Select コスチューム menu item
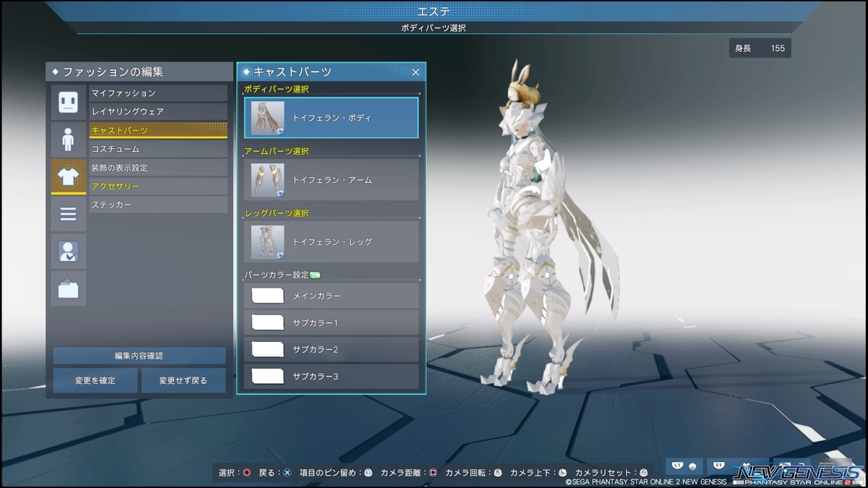 158,149
